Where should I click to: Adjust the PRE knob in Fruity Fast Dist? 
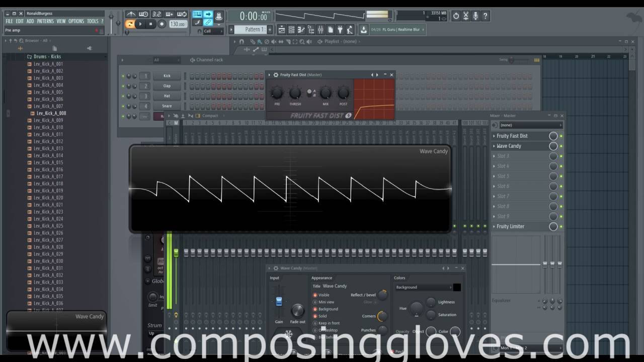pyautogui.click(x=277, y=93)
